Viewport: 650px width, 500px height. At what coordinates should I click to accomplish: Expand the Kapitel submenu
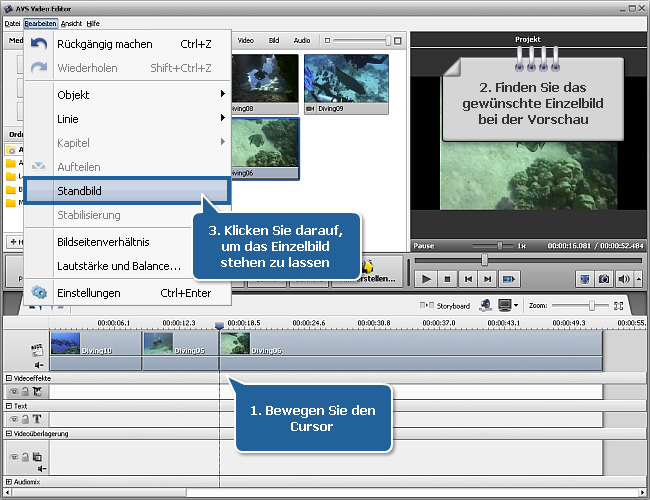click(127, 143)
